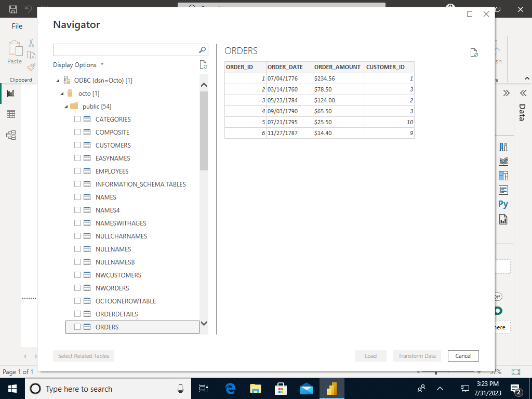Open Model view in the left sidebar
Screen dimensions: 532x399
11,135
